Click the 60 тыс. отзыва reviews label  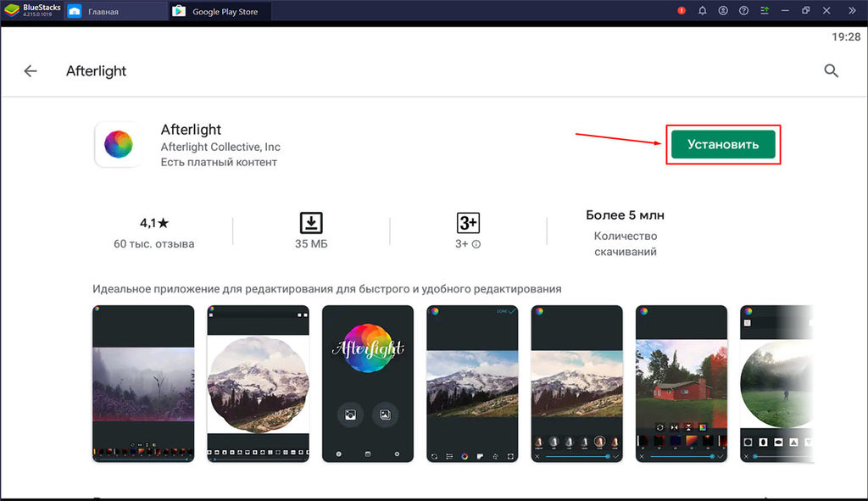tap(154, 243)
